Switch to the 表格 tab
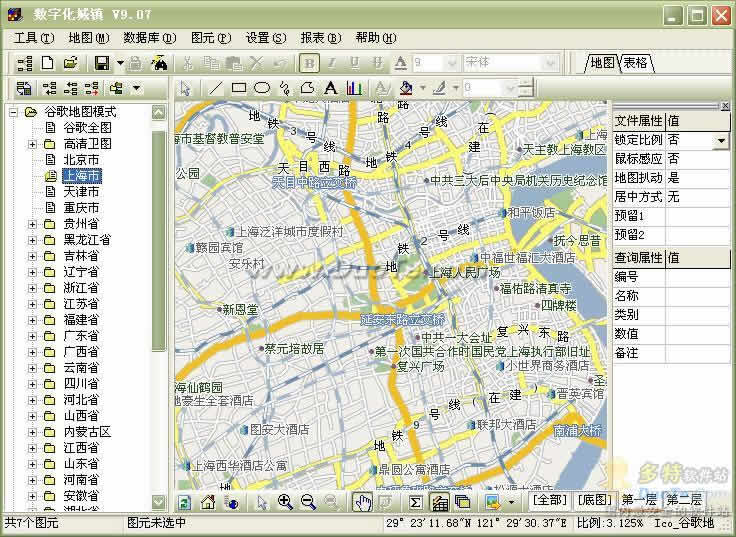This screenshot has width=736, height=537. point(636,63)
